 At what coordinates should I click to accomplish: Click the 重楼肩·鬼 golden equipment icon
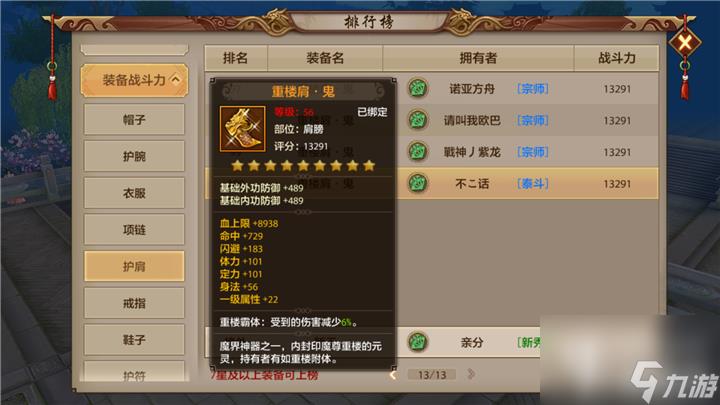(242, 129)
